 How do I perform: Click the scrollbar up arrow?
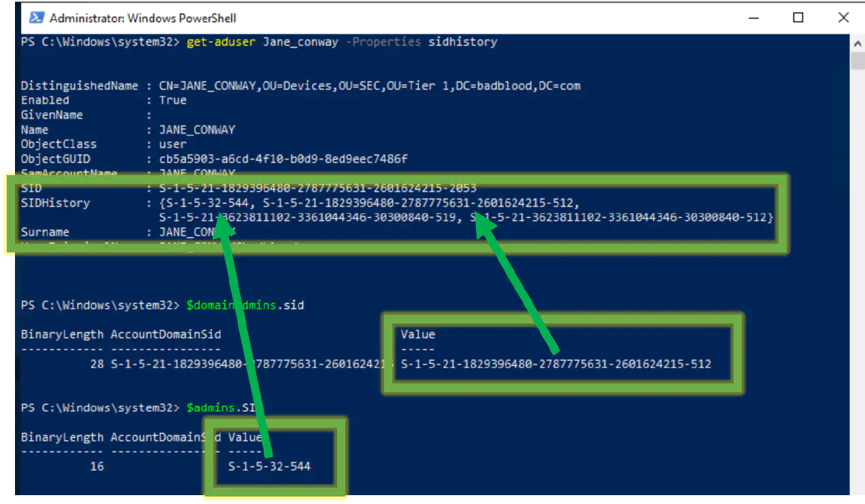[x=858, y=43]
